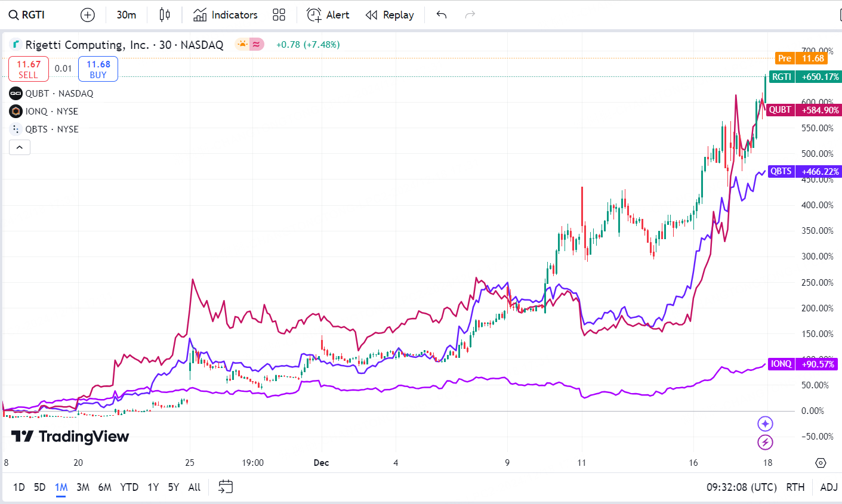Screen dimensions: 842x504
Task: Open RGTI symbol search
Action: 27,15
